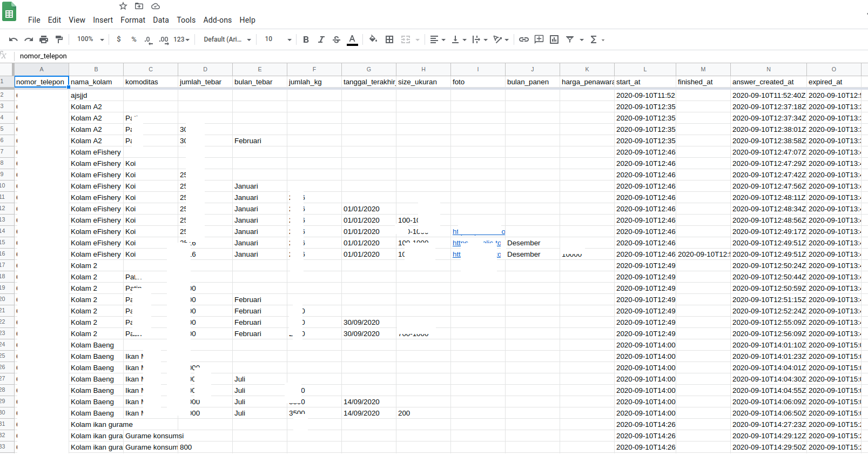Create a filter
The image size is (868, 455).
(x=570, y=39)
